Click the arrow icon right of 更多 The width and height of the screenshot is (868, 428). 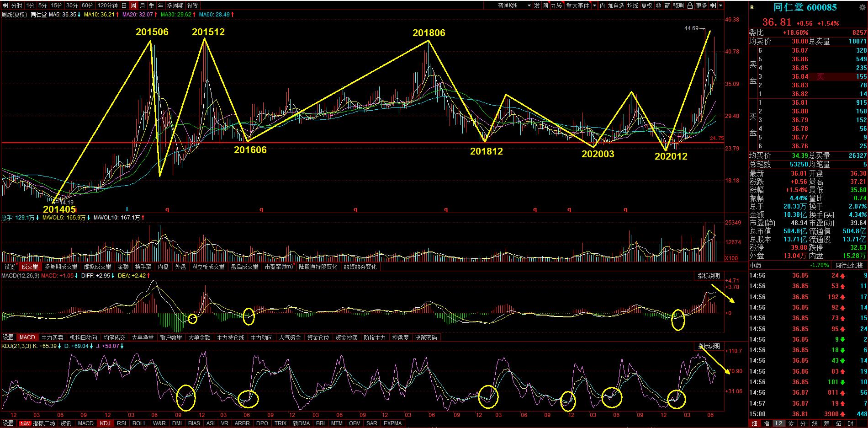click(713, 5)
